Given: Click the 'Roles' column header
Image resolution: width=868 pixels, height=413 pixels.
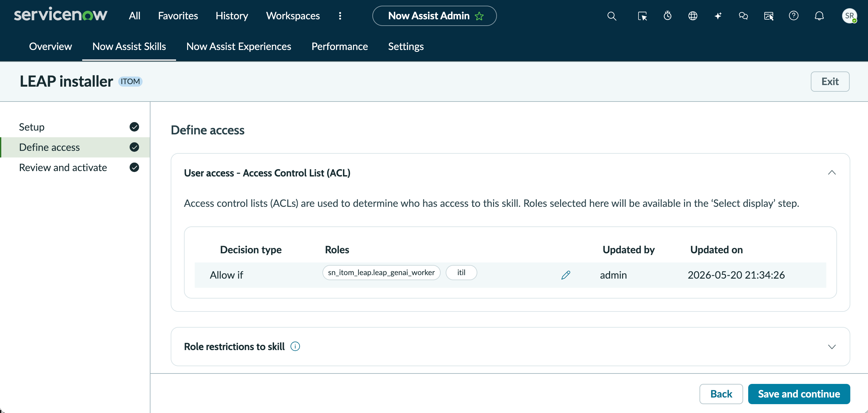Looking at the screenshot, I should 337,250.
